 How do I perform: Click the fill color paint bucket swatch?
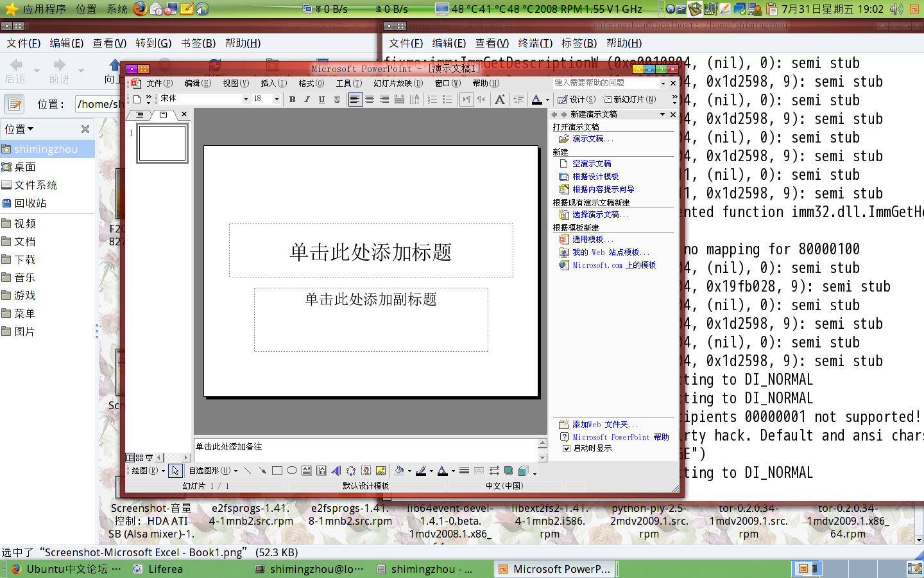coord(399,470)
